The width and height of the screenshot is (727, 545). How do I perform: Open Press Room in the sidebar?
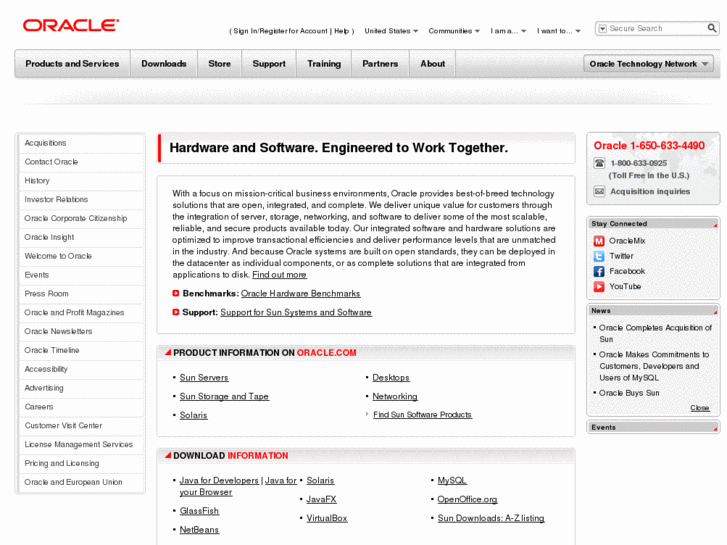coord(46,294)
